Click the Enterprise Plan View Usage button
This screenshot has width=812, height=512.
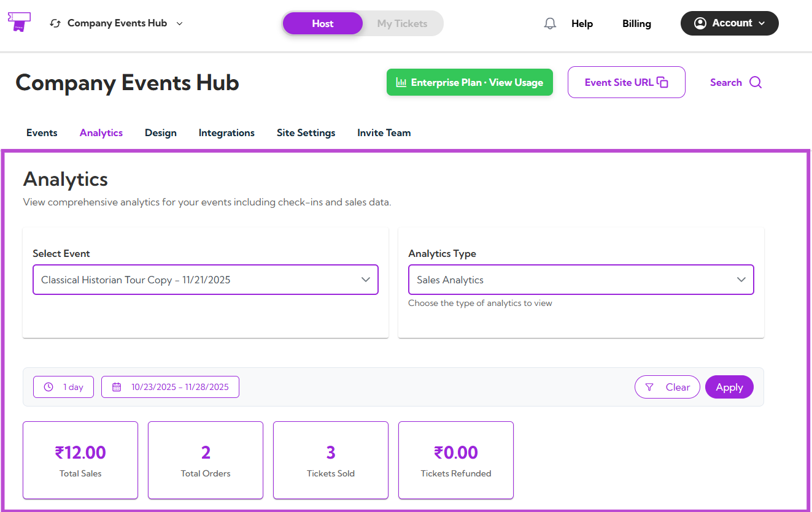[x=470, y=82]
